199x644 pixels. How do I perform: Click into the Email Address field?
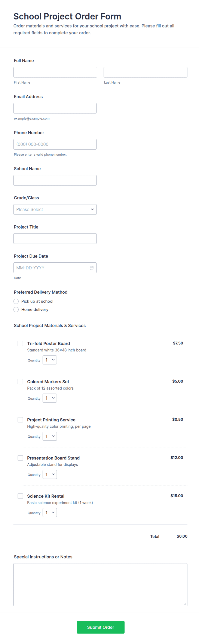55,108
